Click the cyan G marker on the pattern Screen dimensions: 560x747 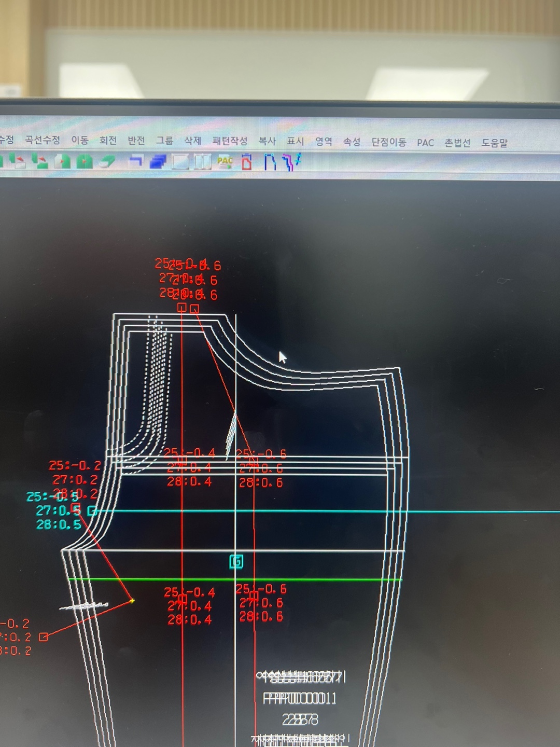(236, 561)
